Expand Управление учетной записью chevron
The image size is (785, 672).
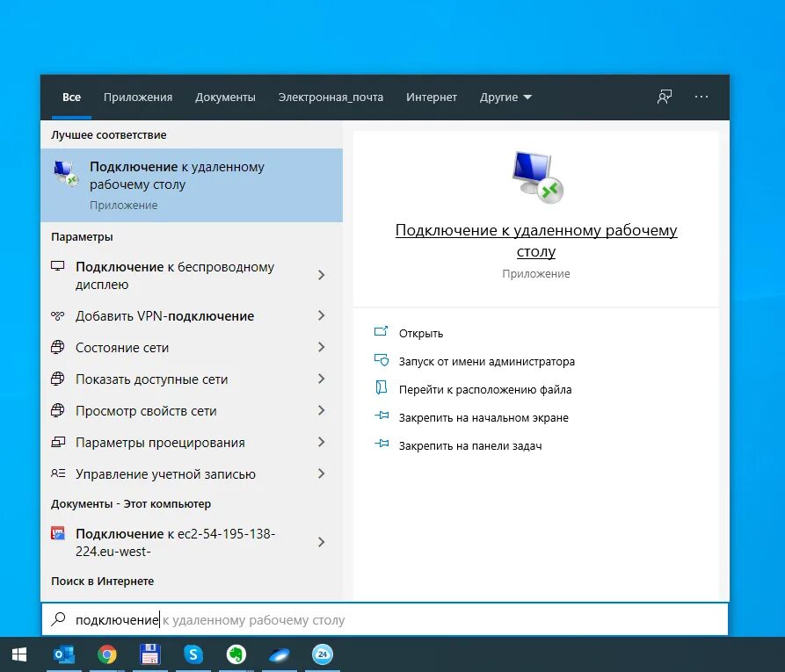coord(322,473)
